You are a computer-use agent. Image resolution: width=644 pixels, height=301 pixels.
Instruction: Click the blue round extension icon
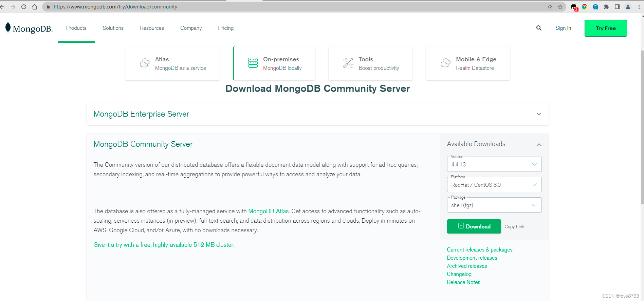point(595,7)
